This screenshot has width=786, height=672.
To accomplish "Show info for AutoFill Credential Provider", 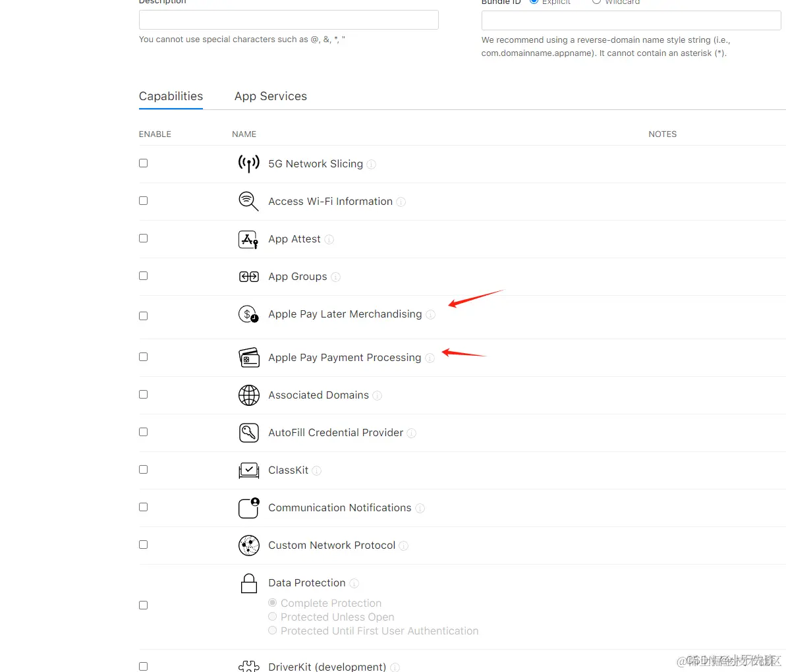I will pyautogui.click(x=412, y=433).
